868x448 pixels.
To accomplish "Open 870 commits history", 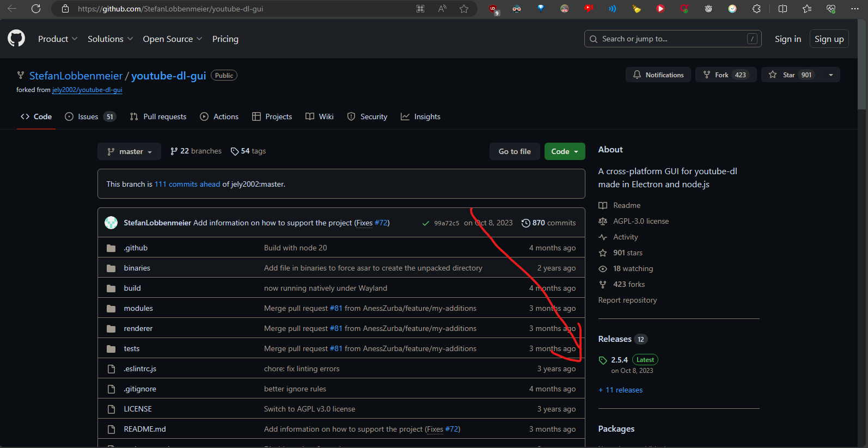I will point(549,223).
